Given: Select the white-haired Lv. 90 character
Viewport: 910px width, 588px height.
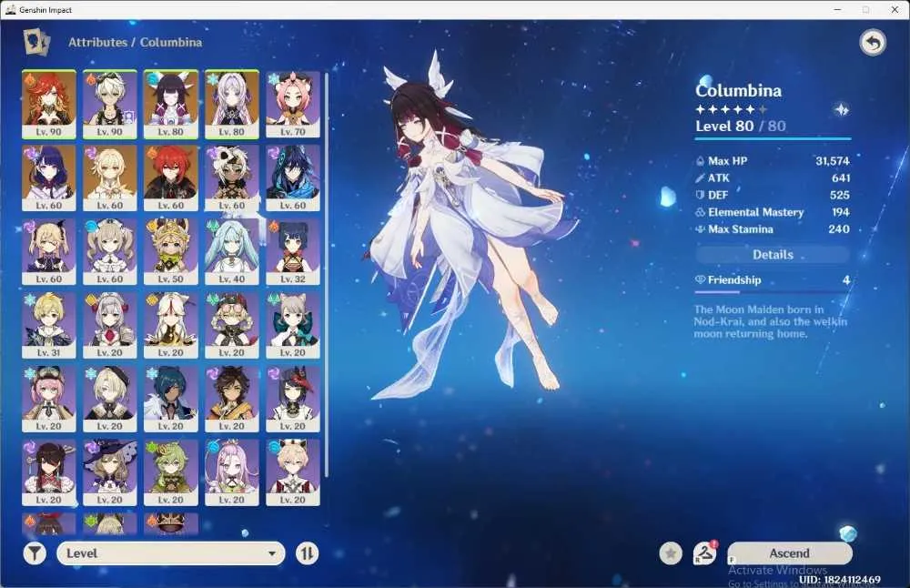Looking at the screenshot, I should click(x=110, y=105).
